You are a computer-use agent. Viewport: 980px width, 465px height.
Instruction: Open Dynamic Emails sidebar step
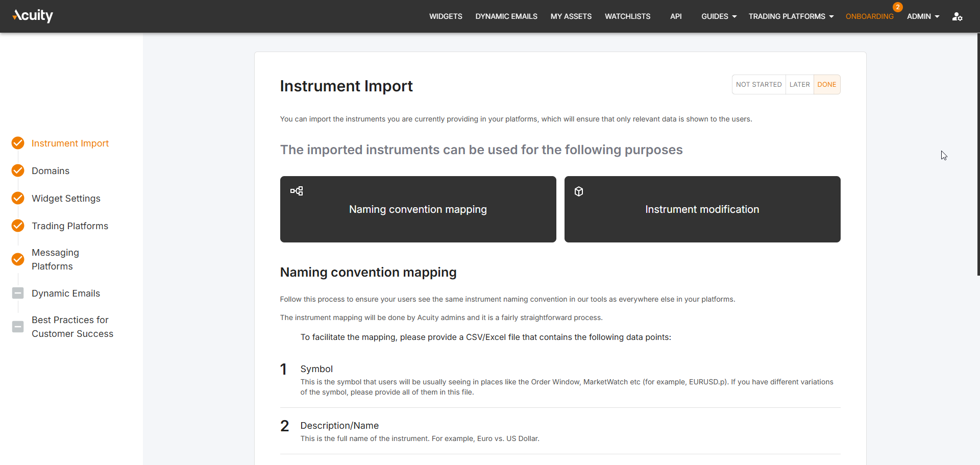66,293
